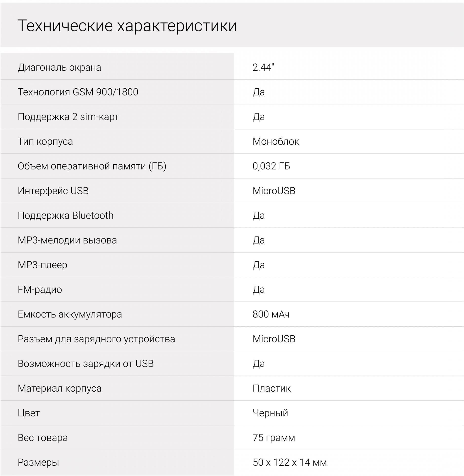This screenshot has height=476, width=464.
Task: Select MicroUSB value in Интерфейс USB row
Action: [x=274, y=191]
